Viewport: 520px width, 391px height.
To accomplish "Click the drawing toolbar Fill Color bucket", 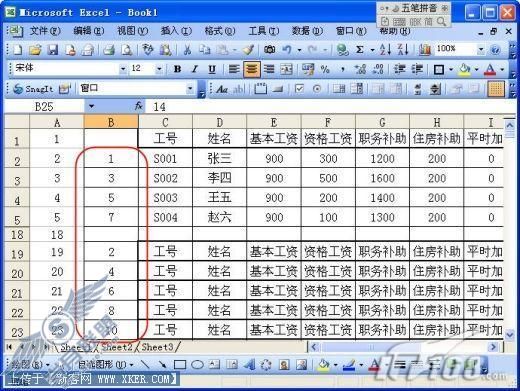I will coord(323,364).
